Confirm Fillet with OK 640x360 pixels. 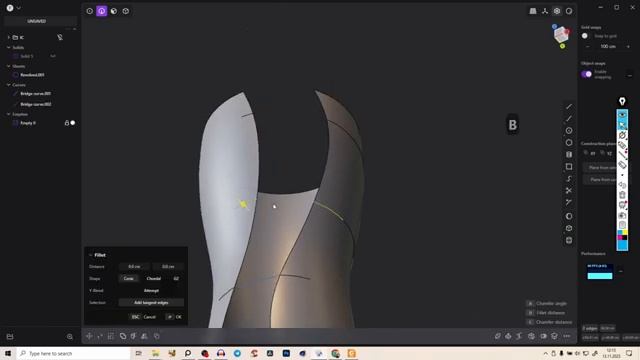(174, 317)
